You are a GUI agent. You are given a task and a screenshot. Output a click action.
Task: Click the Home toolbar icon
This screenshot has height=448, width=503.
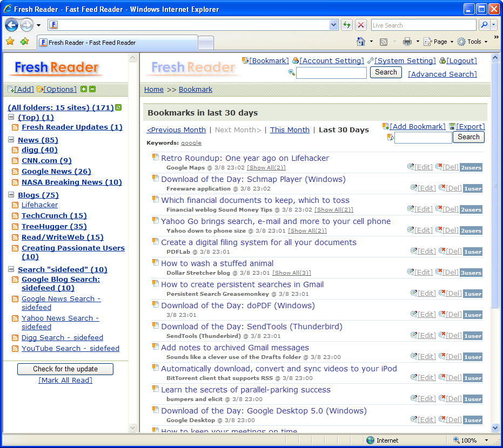click(x=361, y=42)
